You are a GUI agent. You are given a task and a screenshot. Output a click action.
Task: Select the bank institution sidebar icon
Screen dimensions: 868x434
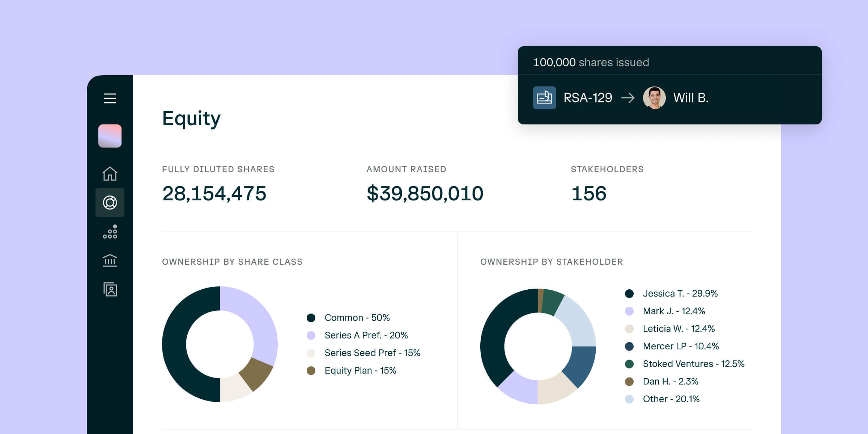pos(110,260)
